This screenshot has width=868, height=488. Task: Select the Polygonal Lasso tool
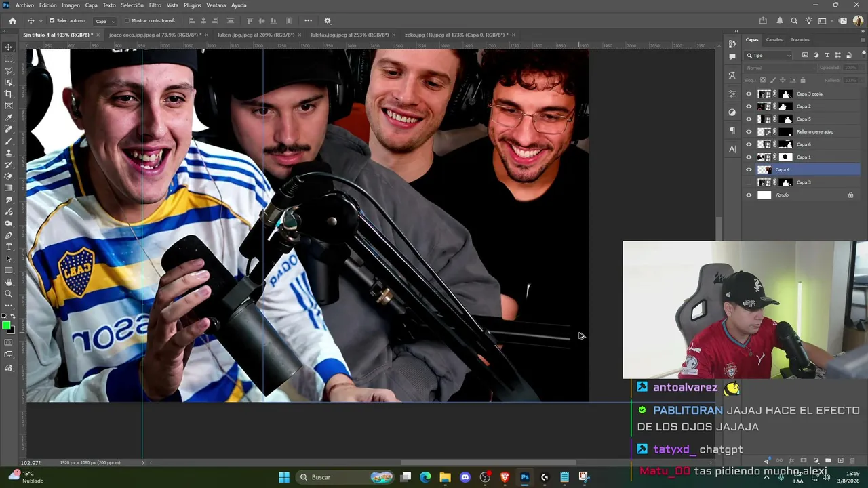(x=9, y=70)
